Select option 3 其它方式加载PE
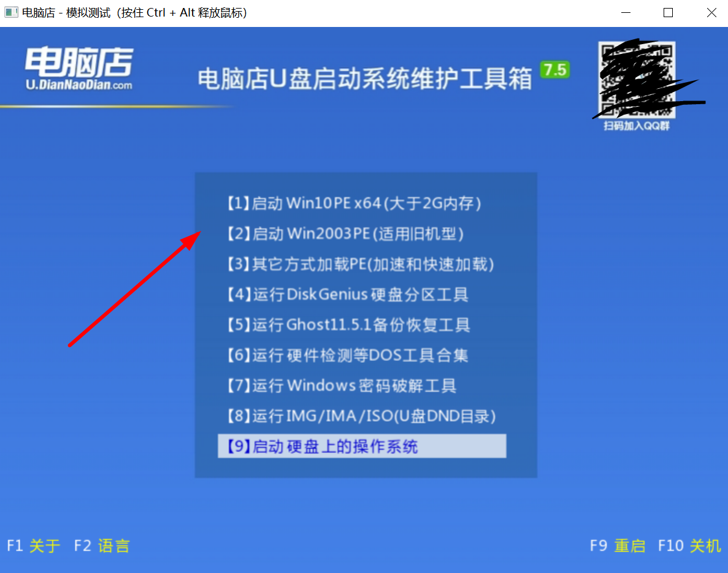Viewport: 728px width, 573px height. (360, 265)
